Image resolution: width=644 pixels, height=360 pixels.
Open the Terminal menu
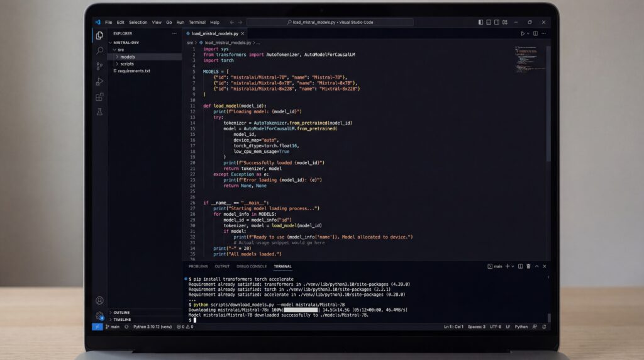point(197,22)
